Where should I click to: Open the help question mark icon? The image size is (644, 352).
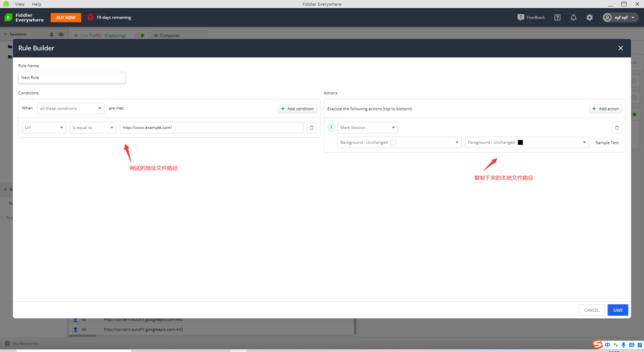tap(557, 17)
